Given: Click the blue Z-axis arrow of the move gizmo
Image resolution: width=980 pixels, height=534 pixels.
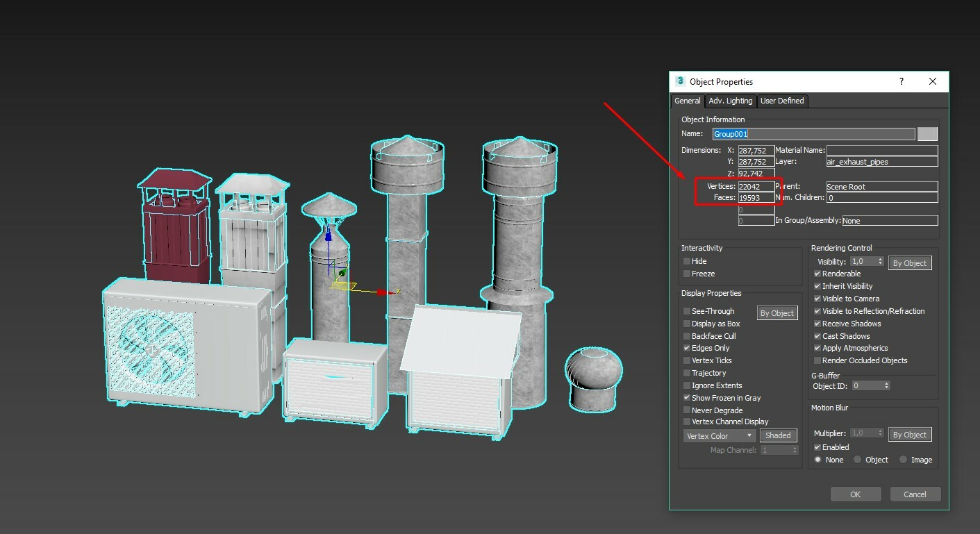Looking at the screenshot, I should coord(328,238).
